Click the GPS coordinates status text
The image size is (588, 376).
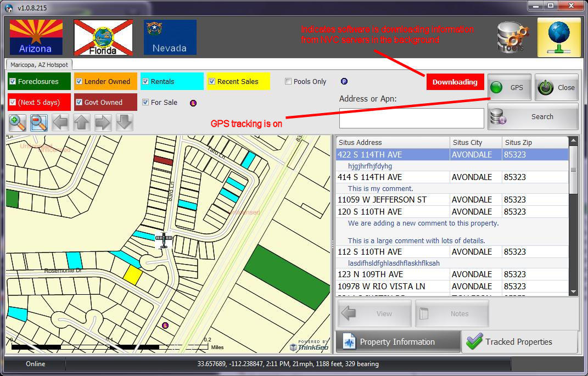point(288,363)
